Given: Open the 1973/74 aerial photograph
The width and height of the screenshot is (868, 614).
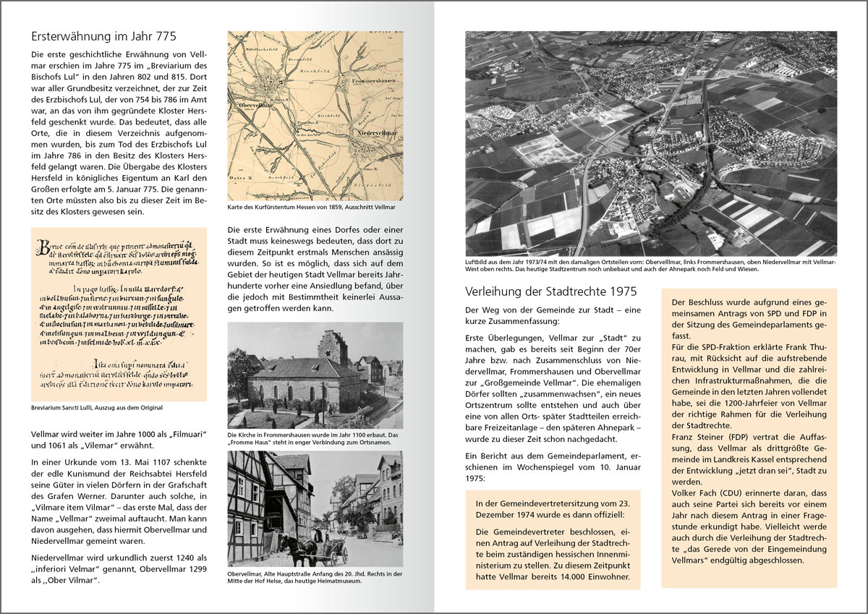Looking at the screenshot, I should click(x=650, y=143).
